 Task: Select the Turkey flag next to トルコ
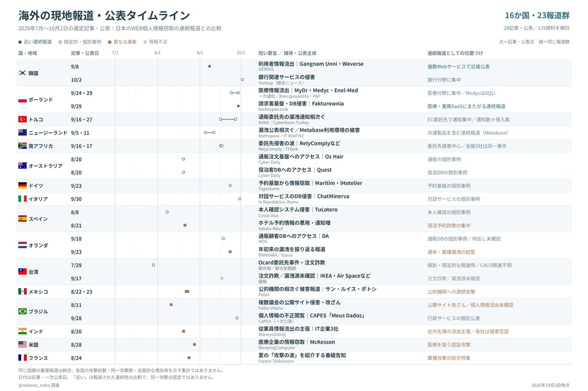coord(22,119)
